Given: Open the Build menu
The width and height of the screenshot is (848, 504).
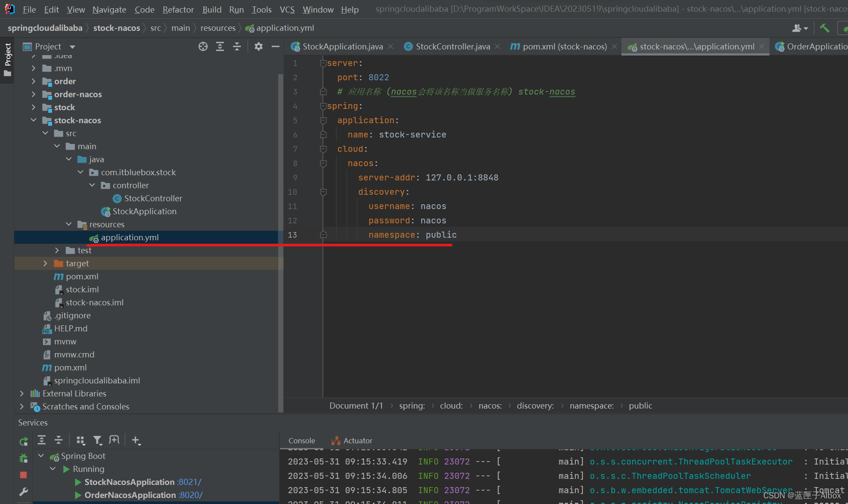Looking at the screenshot, I should coord(212,10).
